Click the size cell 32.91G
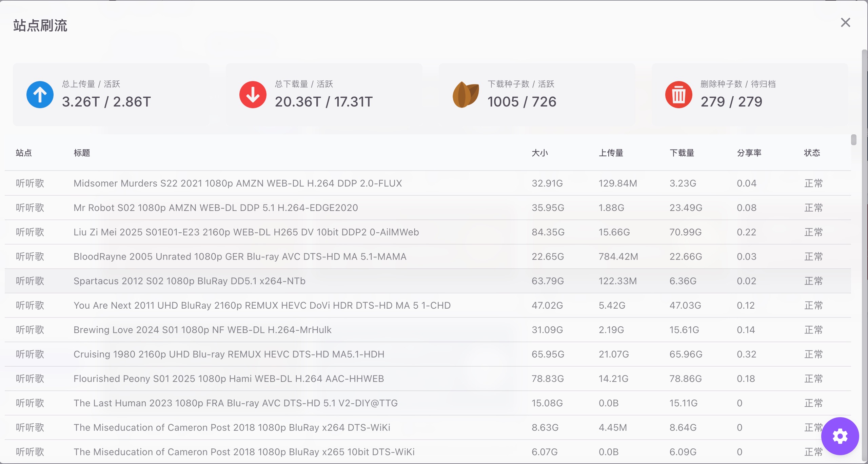The height and width of the screenshot is (464, 868). coord(547,183)
